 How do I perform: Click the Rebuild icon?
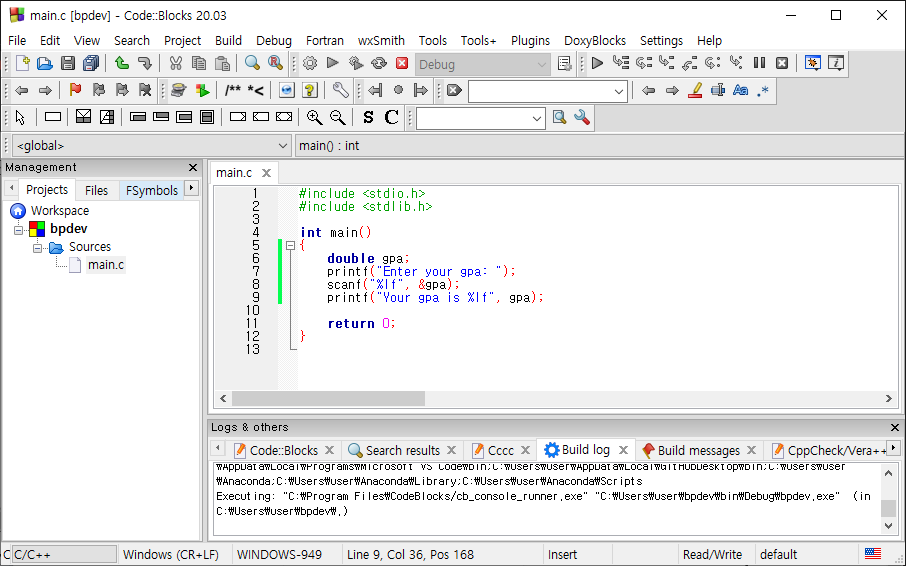378,64
